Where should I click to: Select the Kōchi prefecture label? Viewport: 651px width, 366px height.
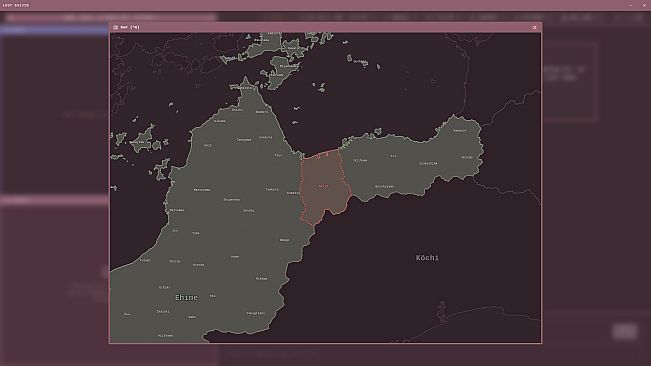[x=427, y=258]
